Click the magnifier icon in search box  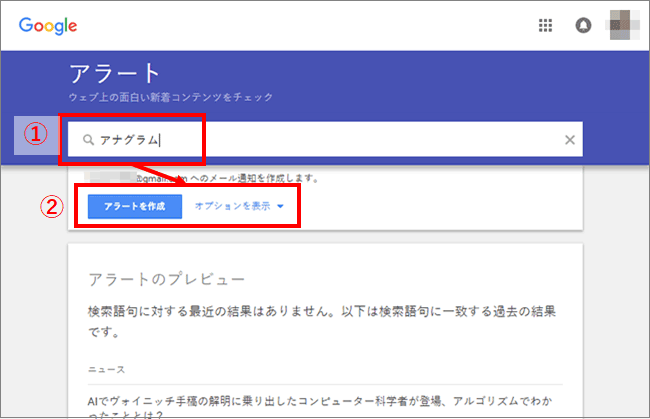[x=88, y=140]
